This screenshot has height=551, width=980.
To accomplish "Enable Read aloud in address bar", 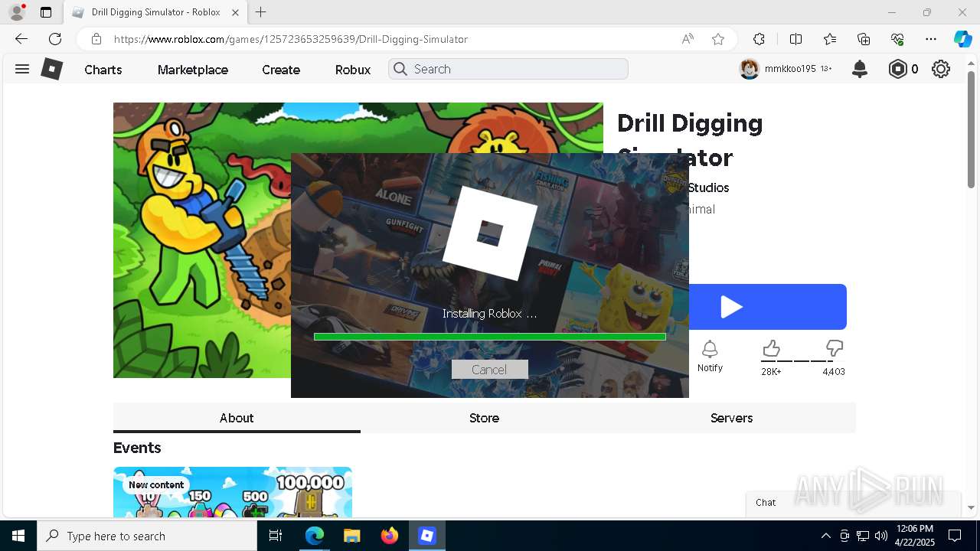I will pyautogui.click(x=688, y=39).
